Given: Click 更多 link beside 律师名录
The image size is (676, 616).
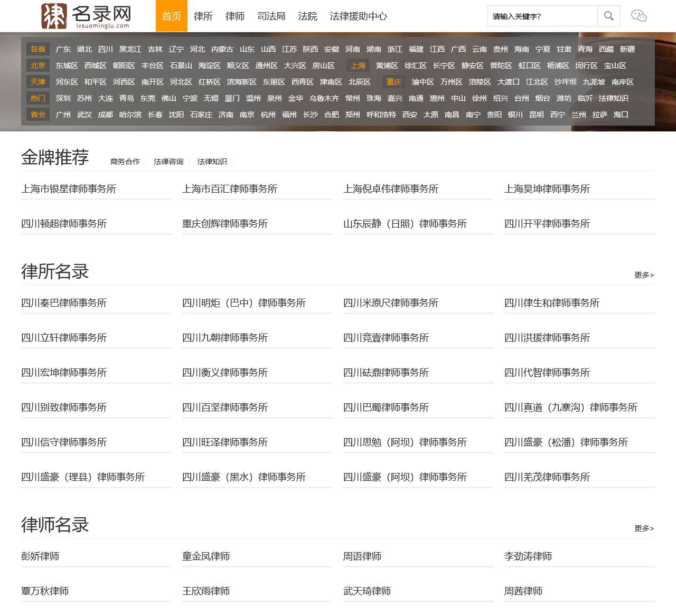Looking at the screenshot, I should click(642, 528).
